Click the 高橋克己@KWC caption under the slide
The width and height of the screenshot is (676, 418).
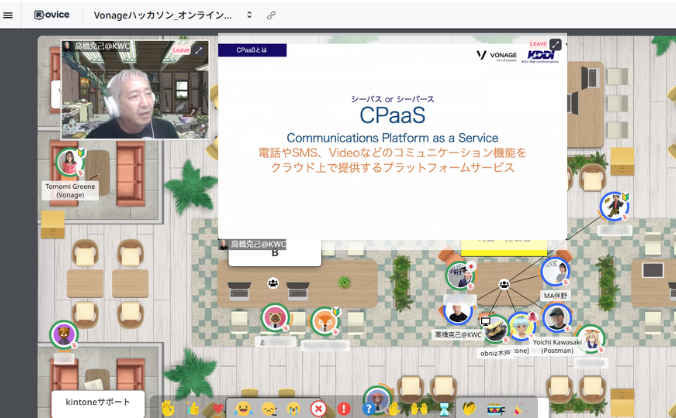(253, 244)
